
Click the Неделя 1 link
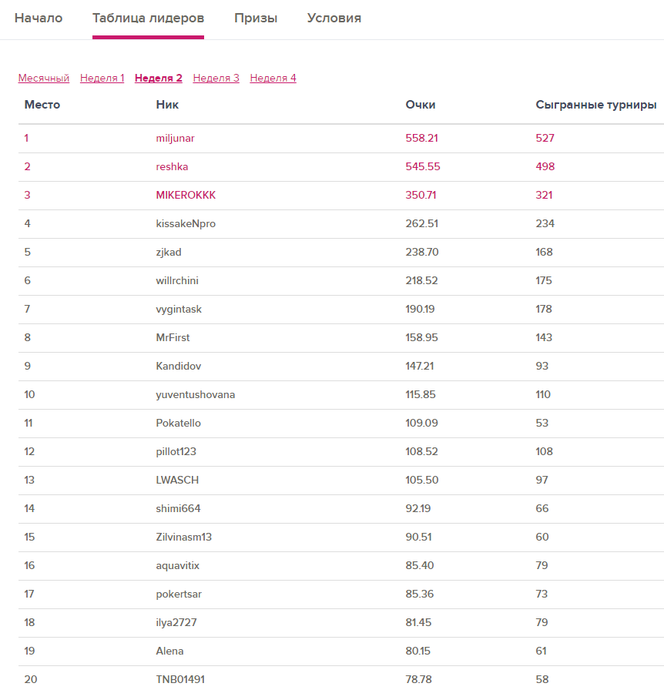(102, 78)
